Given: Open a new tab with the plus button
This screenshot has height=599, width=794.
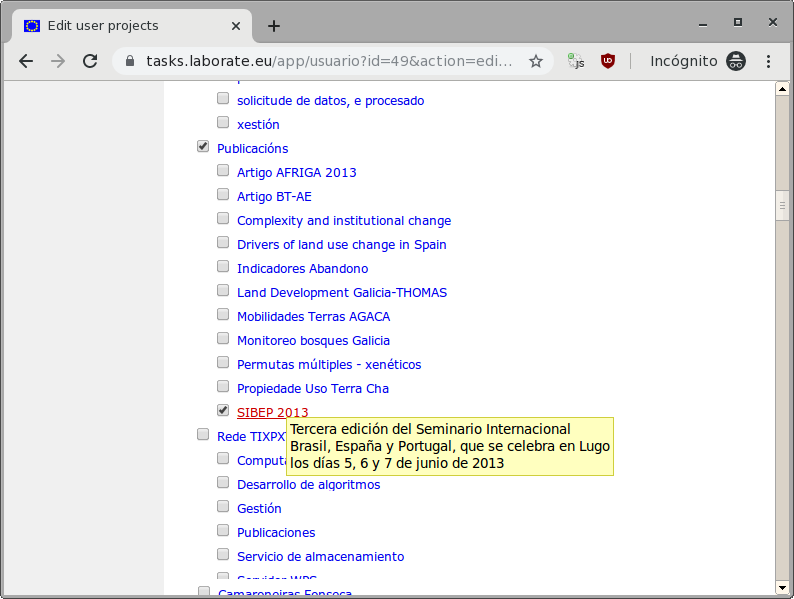Looking at the screenshot, I should pos(273,26).
